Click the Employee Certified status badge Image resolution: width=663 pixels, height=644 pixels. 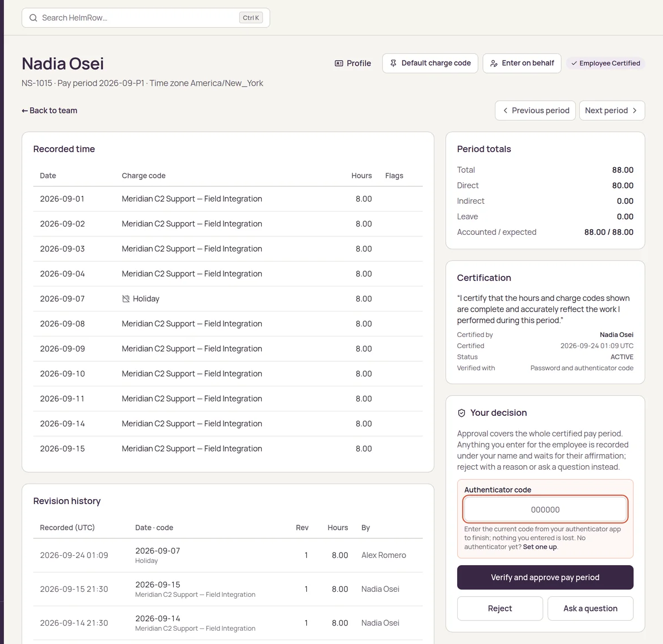click(605, 63)
